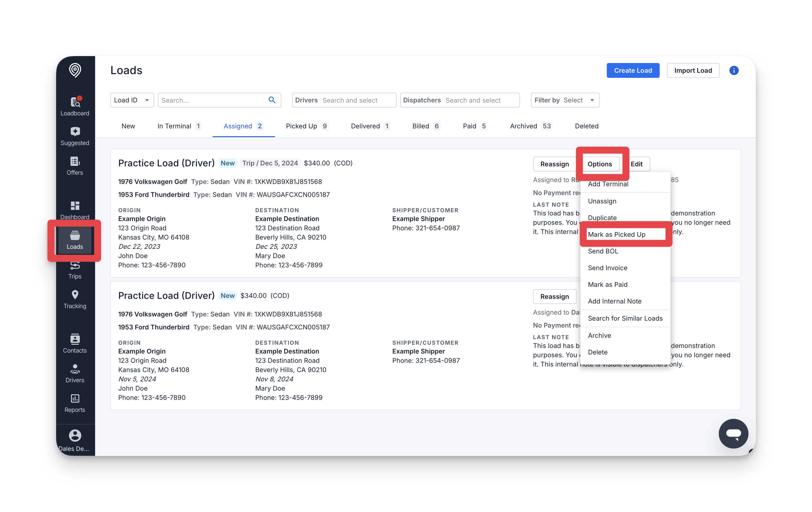Open the Dashboard sidebar icon
812x512 pixels.
(x=75, y=210)
